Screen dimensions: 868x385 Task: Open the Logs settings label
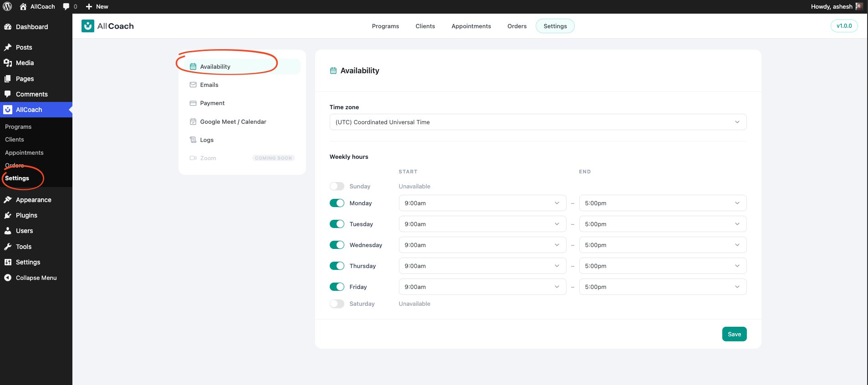[x=207, y=140]
